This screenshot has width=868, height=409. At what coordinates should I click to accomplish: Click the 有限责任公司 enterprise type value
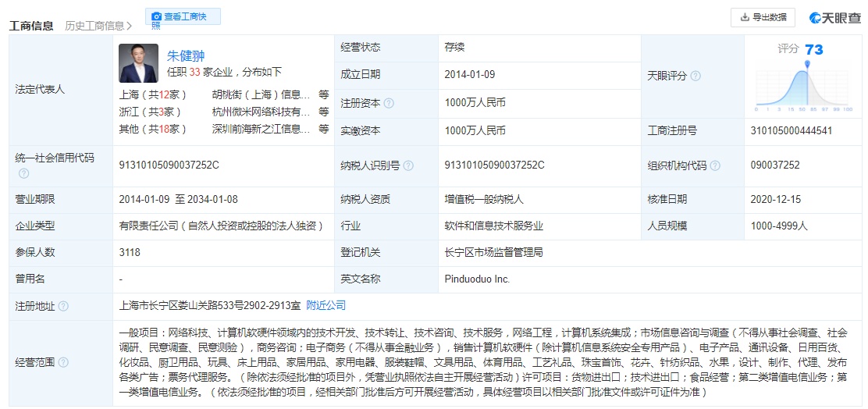(x=222, y=226)
